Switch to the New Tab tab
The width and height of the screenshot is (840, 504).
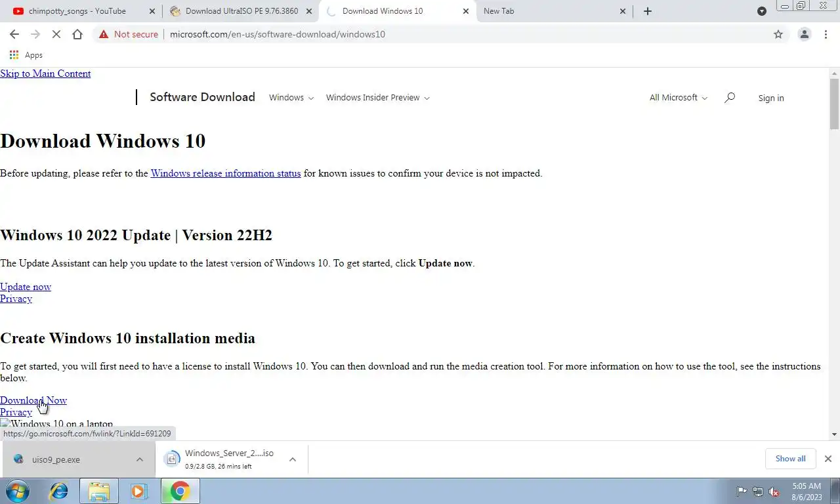tap(555, 11)
